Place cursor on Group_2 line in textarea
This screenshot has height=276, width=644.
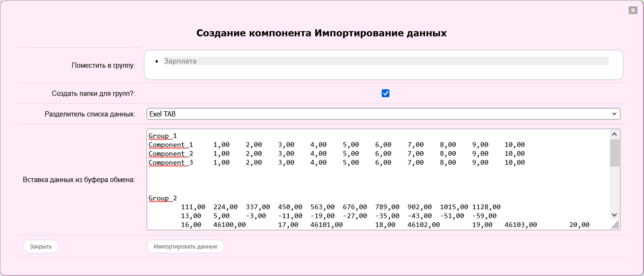click(x=162, y=198)
